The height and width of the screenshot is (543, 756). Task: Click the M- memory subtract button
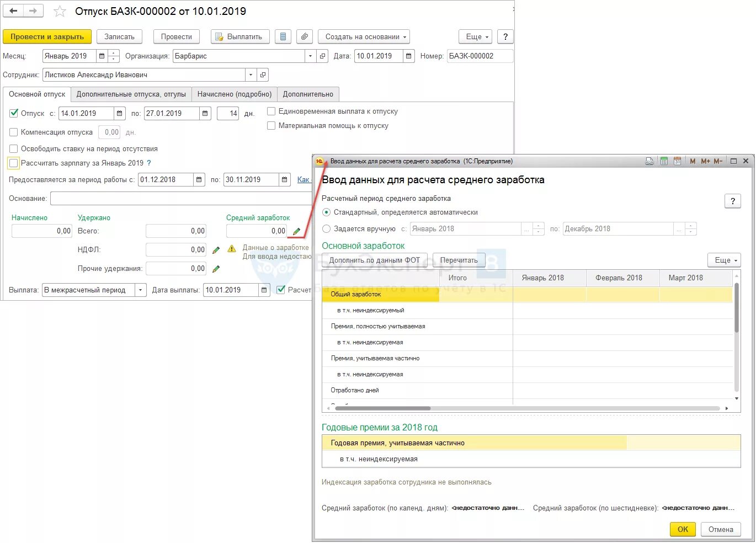pyautogui.click(x=718, y=161)
